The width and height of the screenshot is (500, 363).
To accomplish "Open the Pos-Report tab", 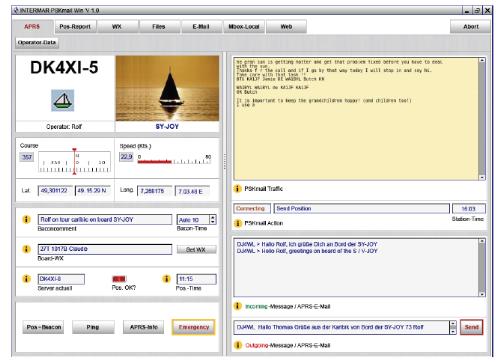I will point(75,27).
